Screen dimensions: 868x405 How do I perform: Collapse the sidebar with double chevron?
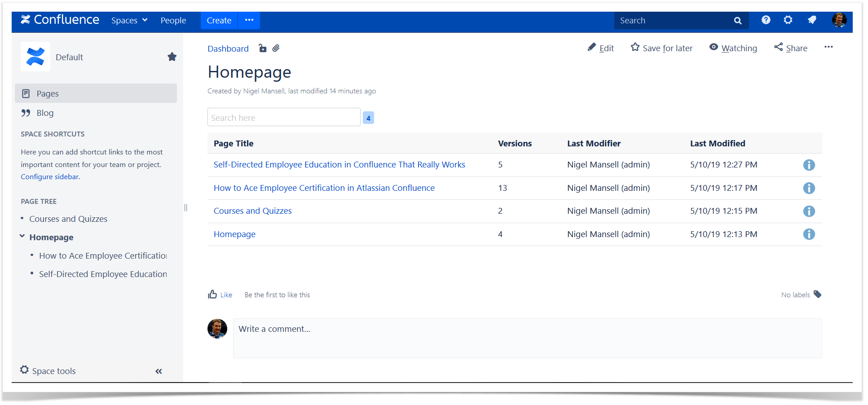(x=159, y=371)
